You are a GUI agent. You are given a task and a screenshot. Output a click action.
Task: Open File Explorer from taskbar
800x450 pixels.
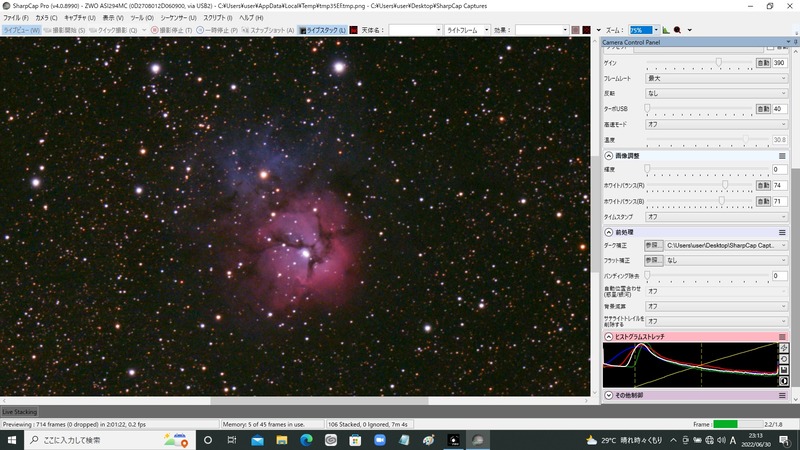coord(282,440)
